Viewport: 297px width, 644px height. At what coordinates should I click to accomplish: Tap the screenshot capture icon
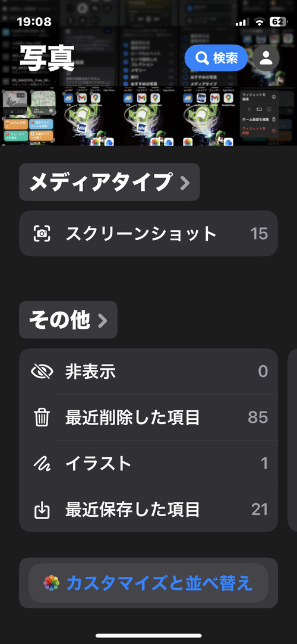[x=42, y=234]
